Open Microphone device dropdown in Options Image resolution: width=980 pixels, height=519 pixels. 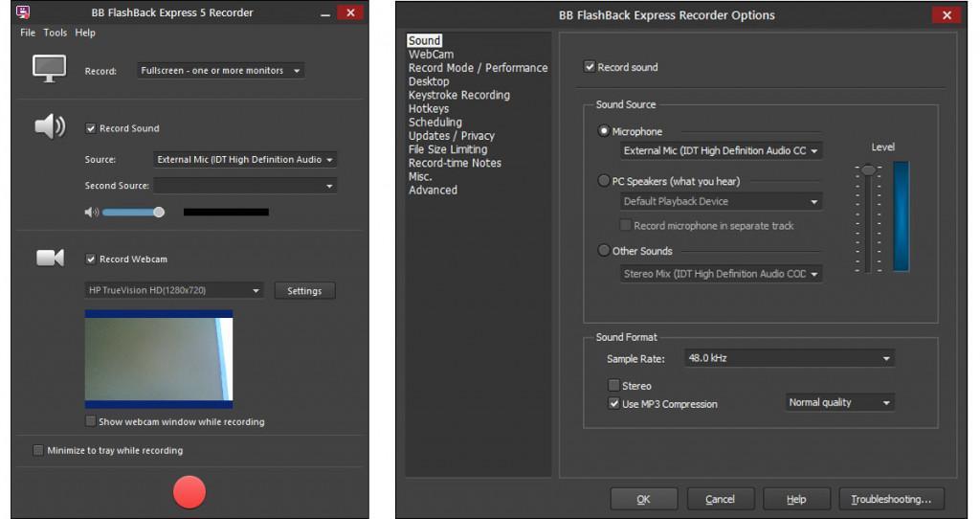[721, 150]
